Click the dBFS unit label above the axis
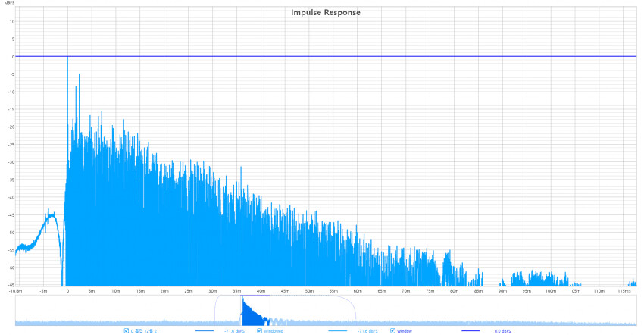Image resolution: width=644 pixels, height=335 pixels. pos(9,3)
